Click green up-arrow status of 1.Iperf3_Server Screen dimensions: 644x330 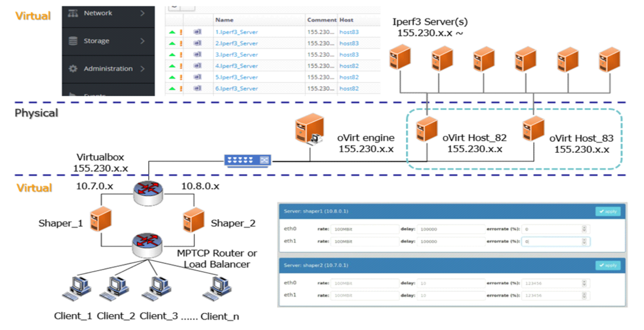point(172,32)
